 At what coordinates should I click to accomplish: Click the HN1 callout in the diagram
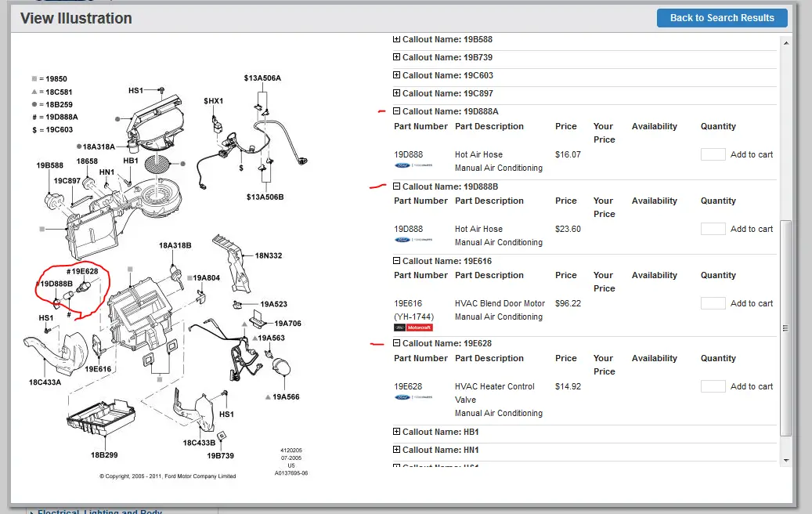coord(106,172)
